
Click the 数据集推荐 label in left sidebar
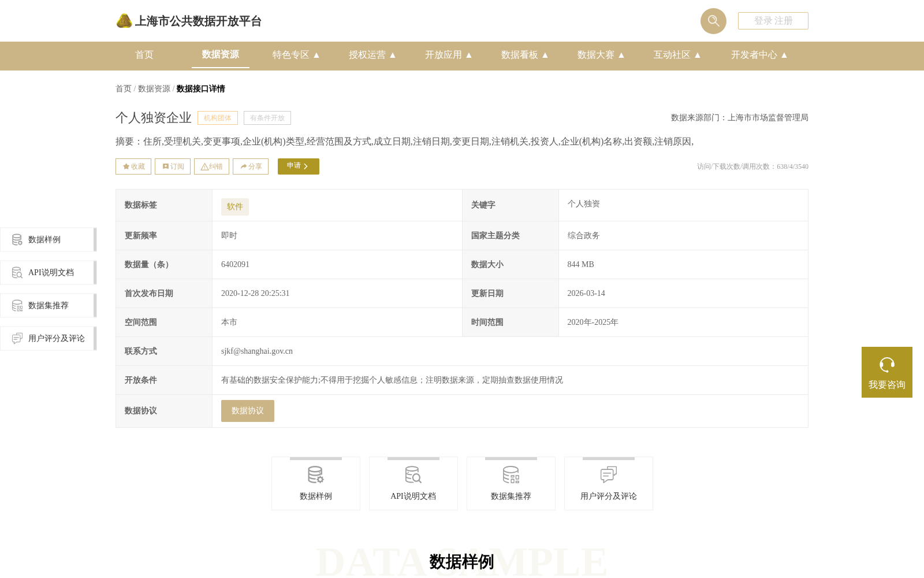[49, 305]
